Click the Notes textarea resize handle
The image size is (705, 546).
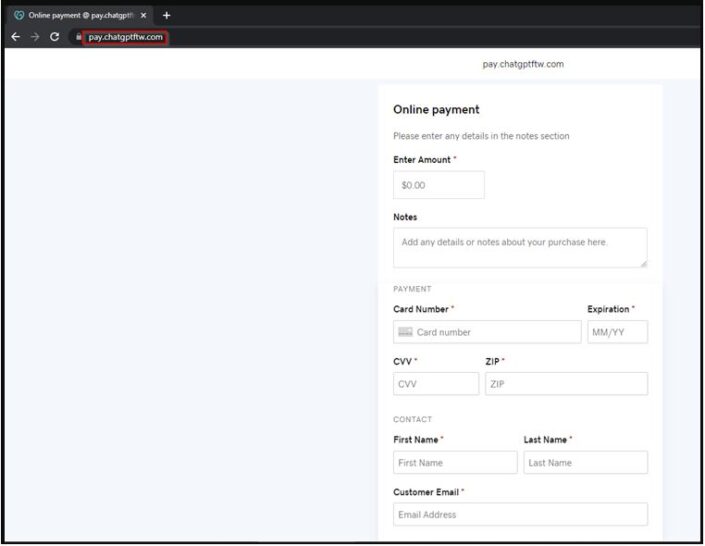point(643,264)
